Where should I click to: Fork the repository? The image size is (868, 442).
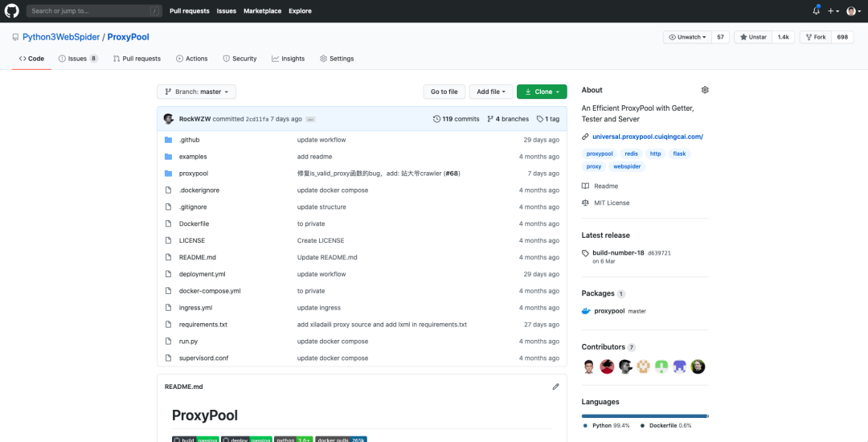816,37
